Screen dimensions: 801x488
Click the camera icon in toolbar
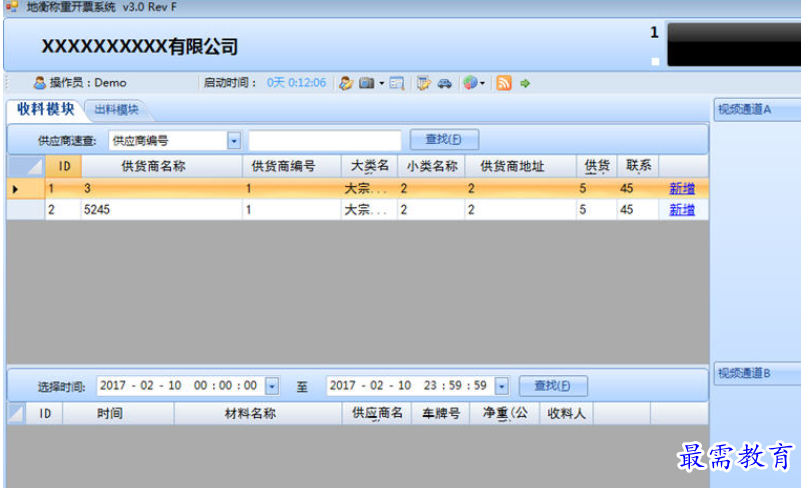point(366,83)
